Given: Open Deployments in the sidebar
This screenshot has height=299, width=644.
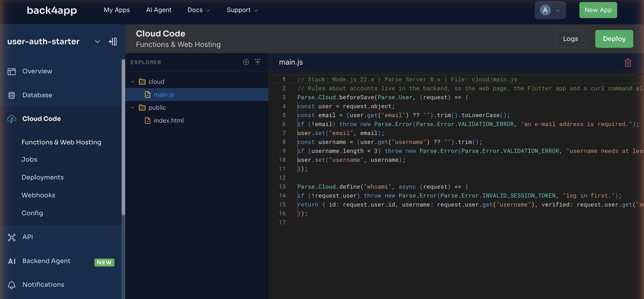Looking at the screenshot, I should pos(43,177).
